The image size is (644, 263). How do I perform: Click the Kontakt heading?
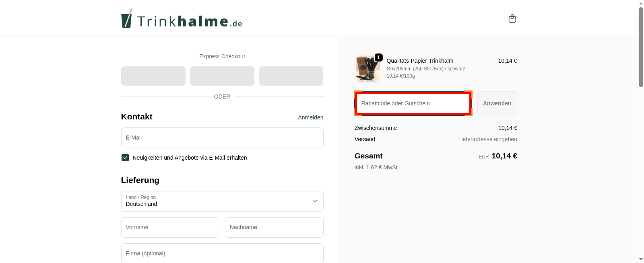pyautogui.click(x=136, y=117)
